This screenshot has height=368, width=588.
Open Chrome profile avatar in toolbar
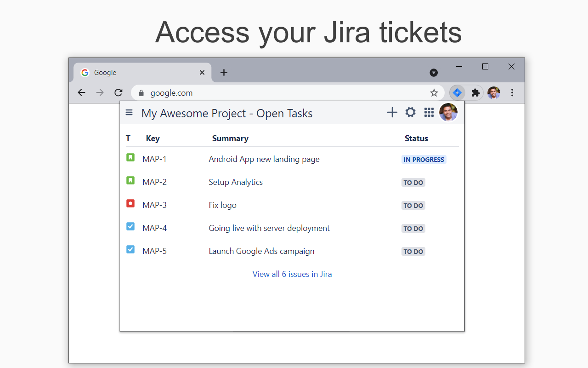494,93
